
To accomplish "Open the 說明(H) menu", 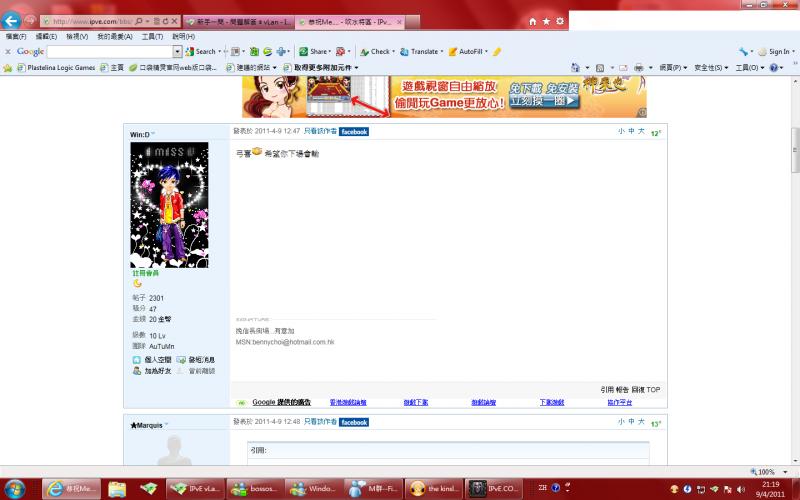I will 183,37.
